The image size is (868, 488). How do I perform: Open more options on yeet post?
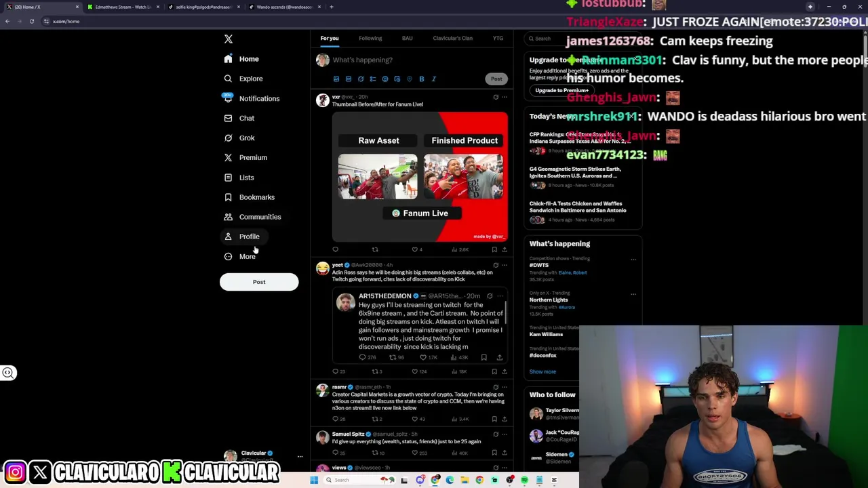[505, 265]
